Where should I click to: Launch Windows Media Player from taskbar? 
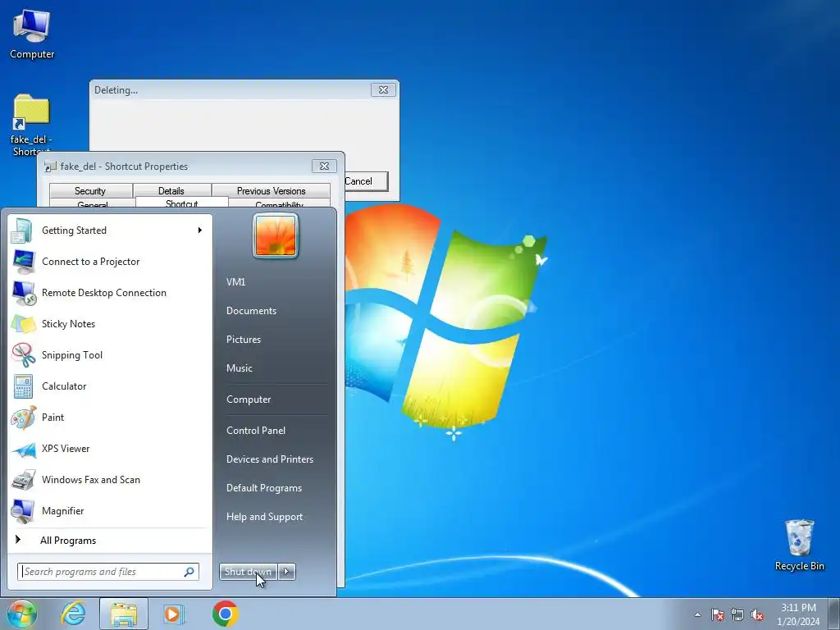[174, 614]
